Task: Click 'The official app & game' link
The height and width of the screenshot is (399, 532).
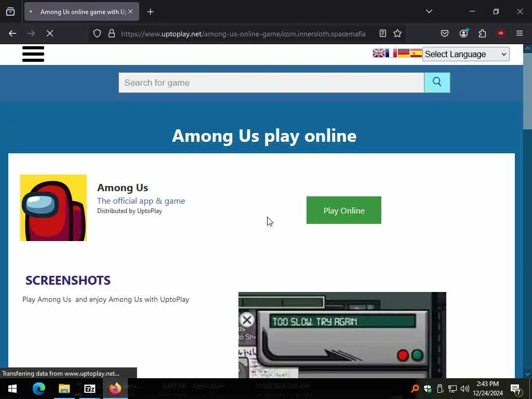Action: [141, 201]
